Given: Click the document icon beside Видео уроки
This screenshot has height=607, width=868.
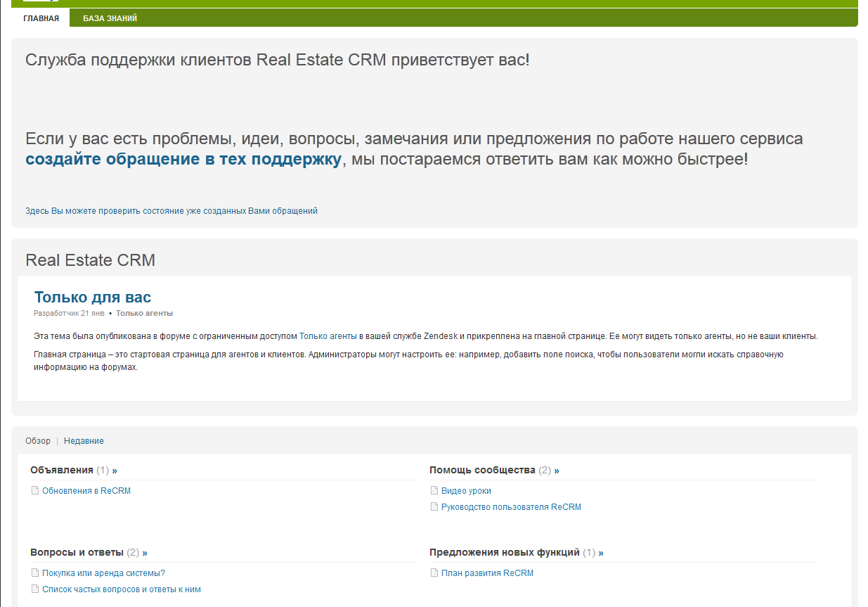Looking at the screenshot, I should coord(434,491).
